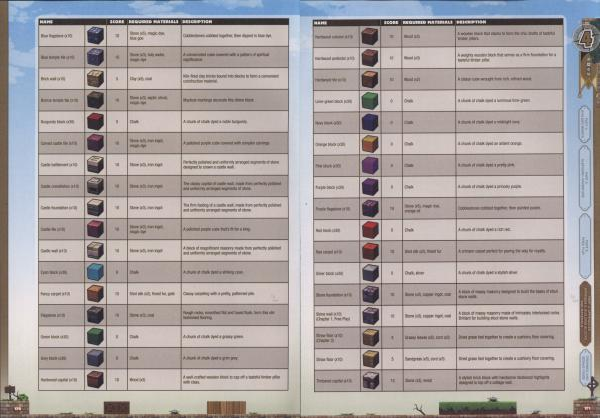Select the Silver block cube icon
Image resolution: width=600 pixels, height=418 pixels.
370,273
